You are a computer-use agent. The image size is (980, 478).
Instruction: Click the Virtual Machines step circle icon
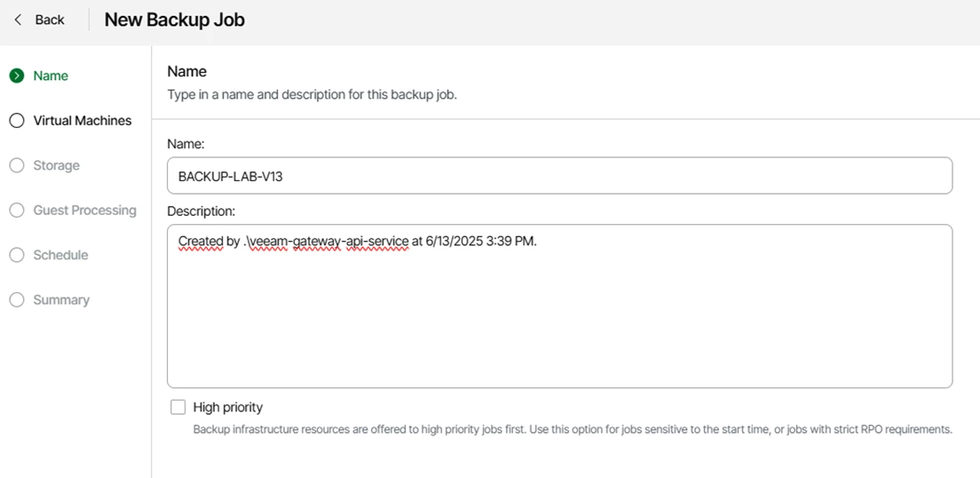click(17, 121)
